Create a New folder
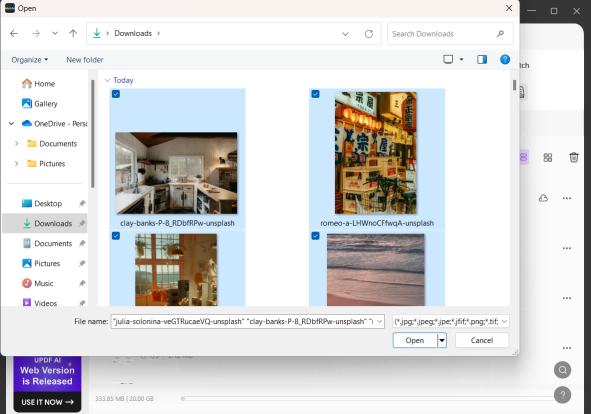Viewport: 591px width, 414px height. [x=85, y=60]
